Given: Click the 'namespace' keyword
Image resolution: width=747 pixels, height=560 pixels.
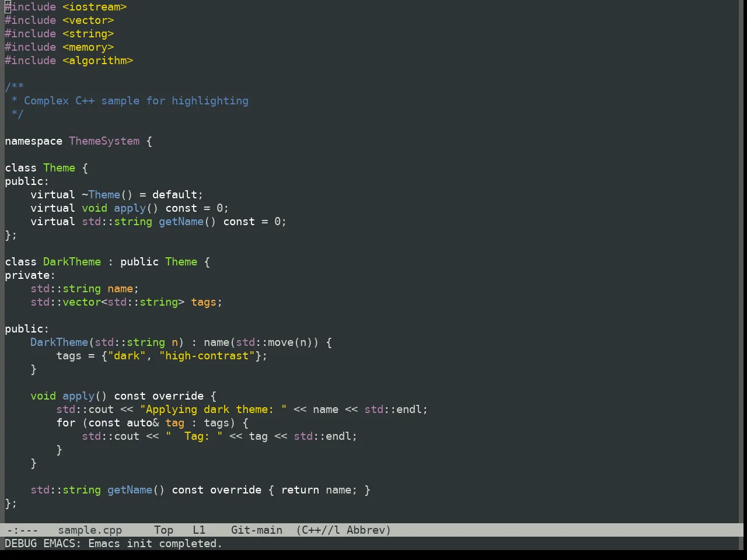Looking at the screenshot, I should pyautogui.click(x=34, y=141).
